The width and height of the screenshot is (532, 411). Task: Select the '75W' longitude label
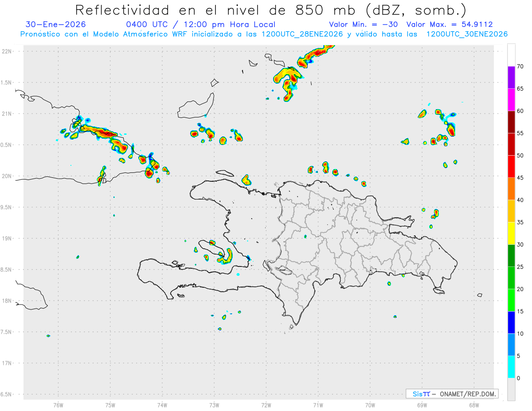110,405
